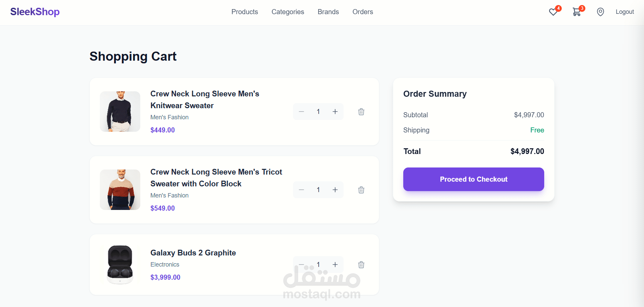The image size is (644, 307).
Task: Go home via SleekShop logo
Action: pos(35,12)
